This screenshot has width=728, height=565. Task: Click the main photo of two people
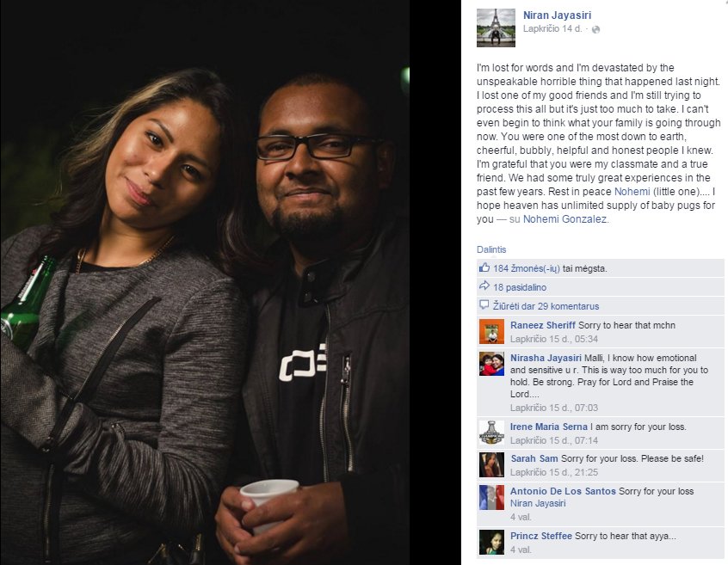[205, 282]
